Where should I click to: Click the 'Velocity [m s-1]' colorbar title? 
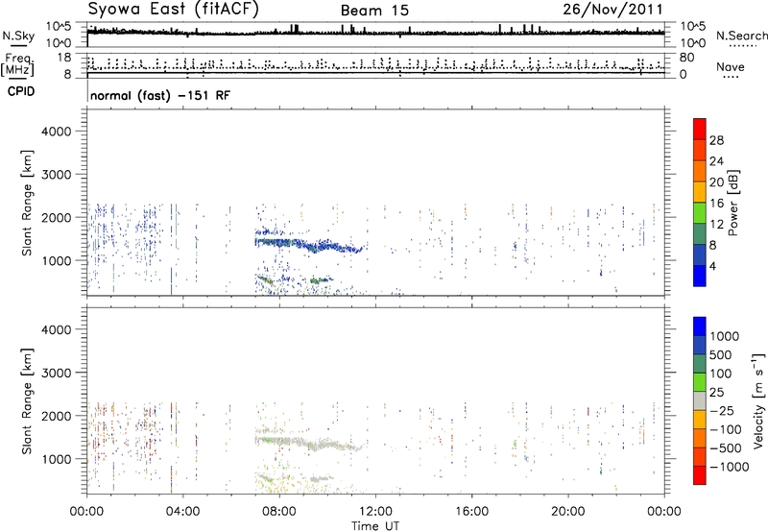[758, 400]
